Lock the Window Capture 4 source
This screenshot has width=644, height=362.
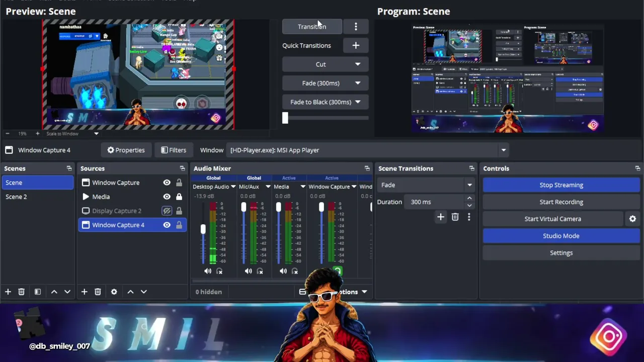point(179,225)
